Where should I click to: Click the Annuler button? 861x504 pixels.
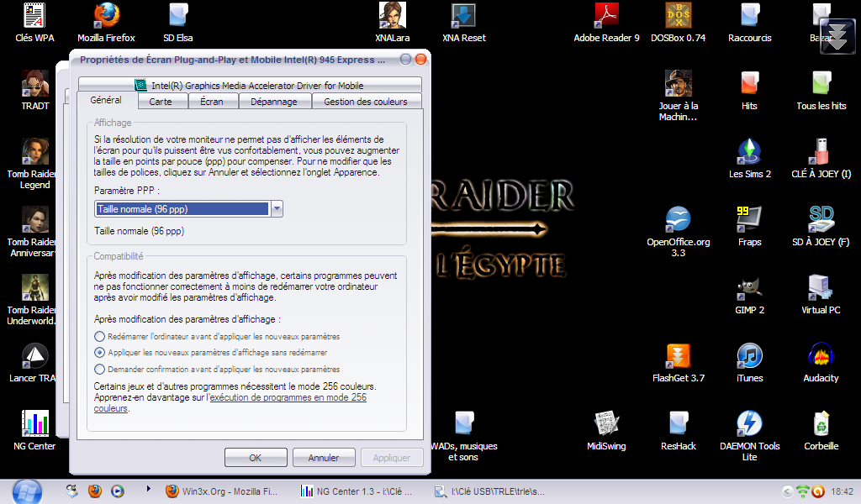pyautogui.click(x=324, y=458)
